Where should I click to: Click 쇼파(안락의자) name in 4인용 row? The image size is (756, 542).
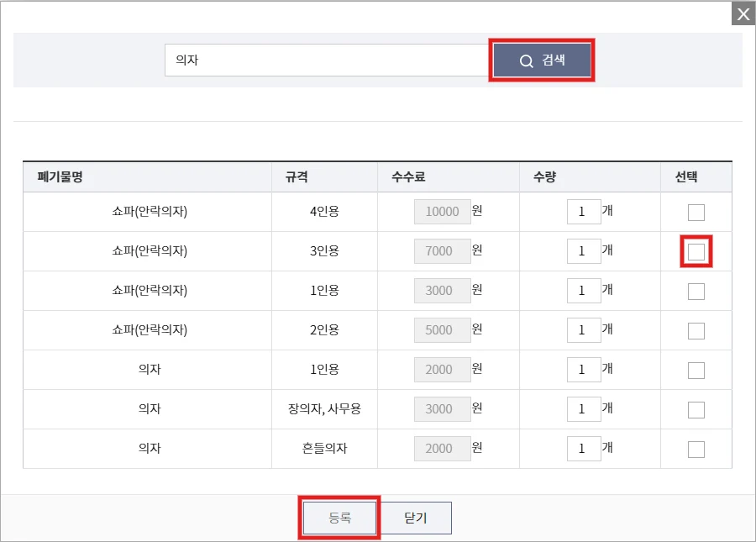coord(150,212)
